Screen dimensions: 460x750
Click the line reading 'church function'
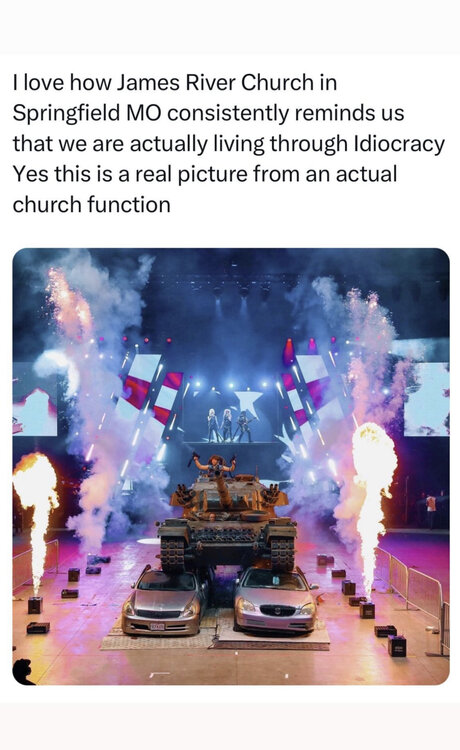[92, 205]
